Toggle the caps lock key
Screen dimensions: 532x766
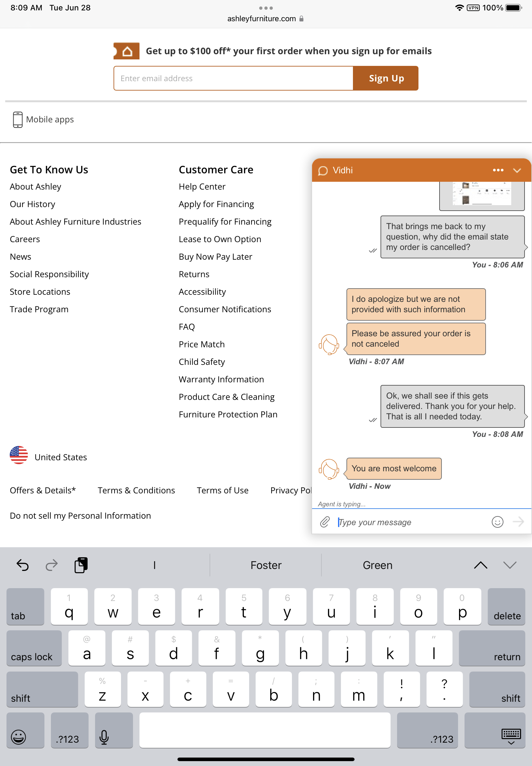coord(34,648)
